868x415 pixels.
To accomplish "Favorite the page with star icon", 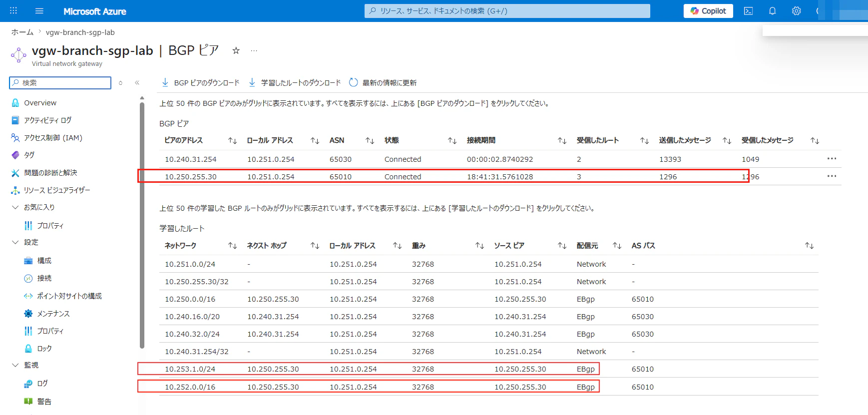I will 236,50.
